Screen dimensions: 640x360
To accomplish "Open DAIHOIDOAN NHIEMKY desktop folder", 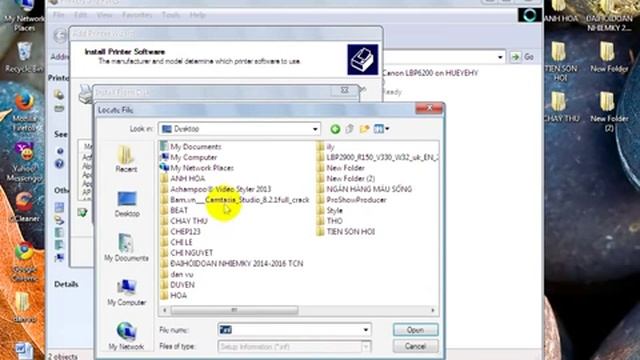I will 609,16.
